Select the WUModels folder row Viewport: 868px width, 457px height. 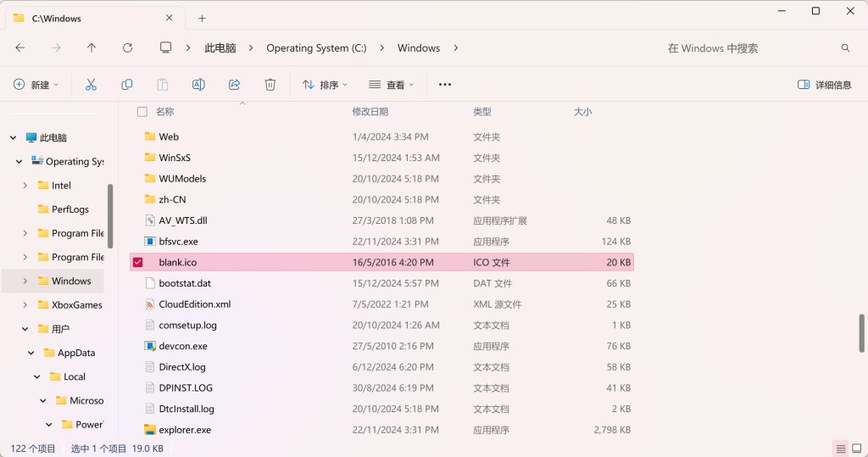point(382,178)
